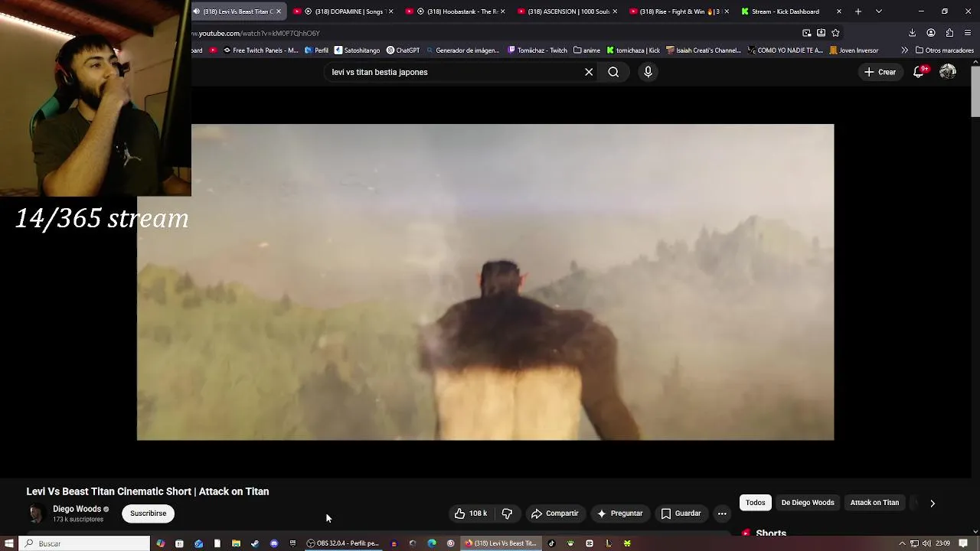Screen dimensions: 980x551
Task: Open the ChatGPT bookmark
Action: point(403,51)
